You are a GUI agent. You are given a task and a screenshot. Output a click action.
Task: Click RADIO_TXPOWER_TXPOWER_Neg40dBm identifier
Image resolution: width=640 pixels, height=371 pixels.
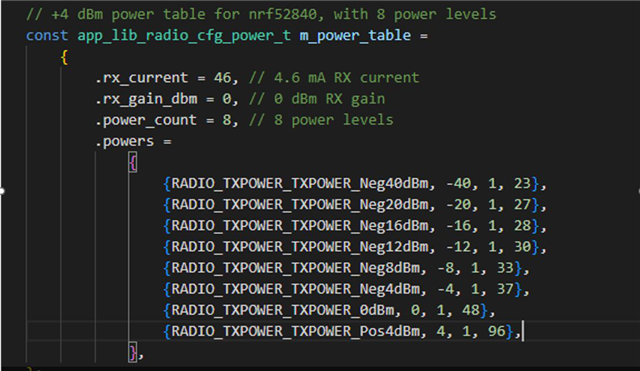click(300, 184)
